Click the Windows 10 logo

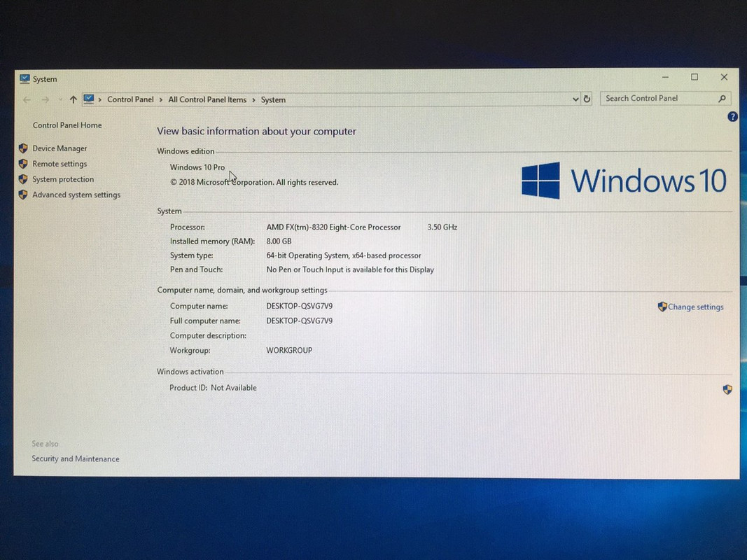click(x=624, y=181)
